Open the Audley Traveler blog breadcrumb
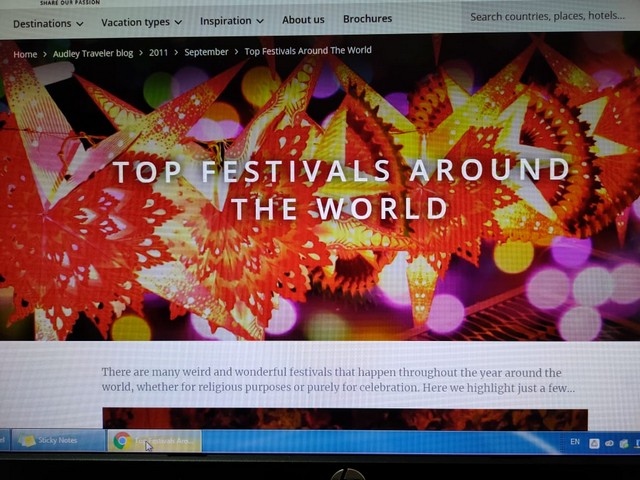 (x=93, y=54)
